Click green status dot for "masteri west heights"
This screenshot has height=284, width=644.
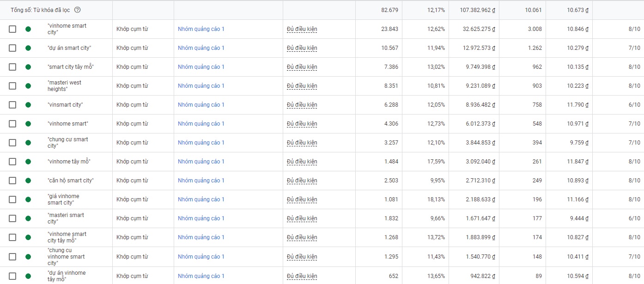tap(28, 86)
